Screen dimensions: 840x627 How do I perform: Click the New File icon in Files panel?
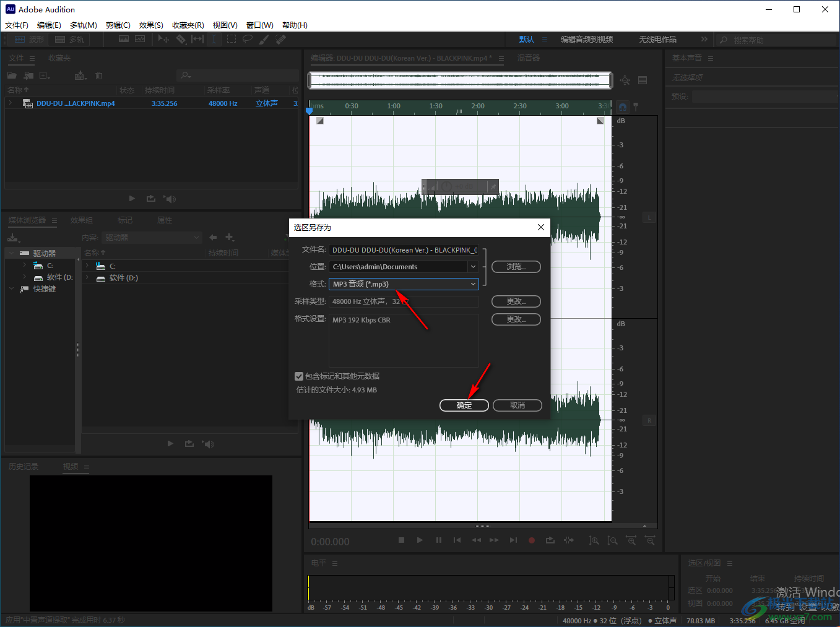45,76
